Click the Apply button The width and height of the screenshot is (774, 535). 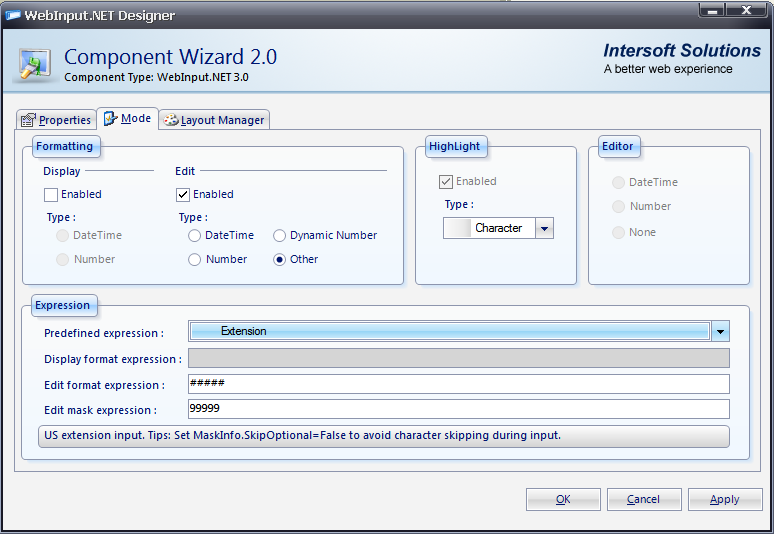coord(724,500)
